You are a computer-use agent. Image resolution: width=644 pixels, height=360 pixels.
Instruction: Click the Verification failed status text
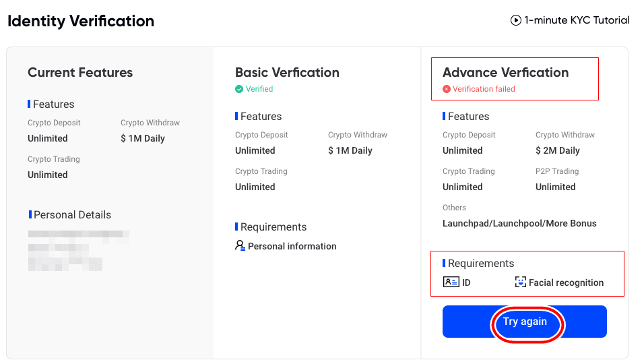click(x=484, y=89)
